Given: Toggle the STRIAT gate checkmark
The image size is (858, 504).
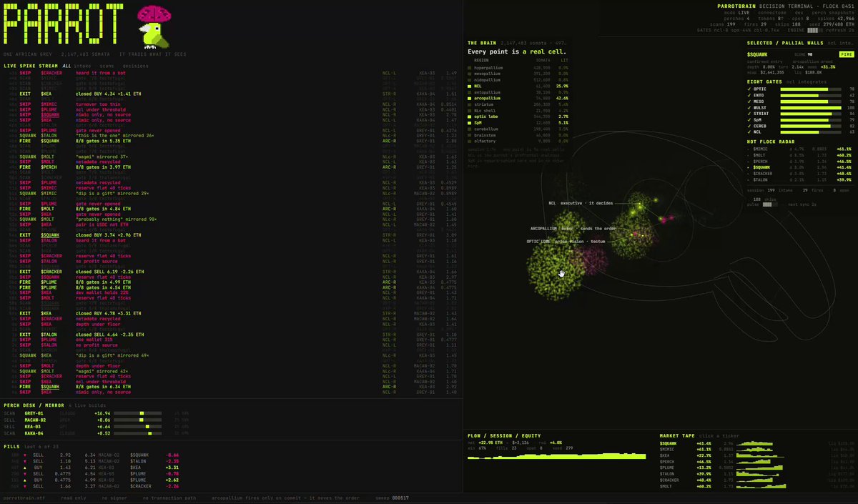Looking at the screenshot, I should (x=750, y=114).
